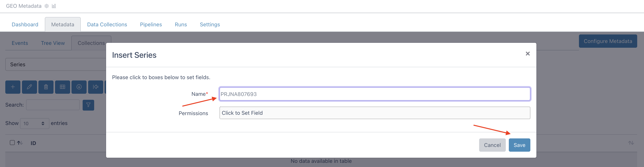Open the Show entries count dropdown
Screen dimensions: 644x167
(x=34, y=123)
